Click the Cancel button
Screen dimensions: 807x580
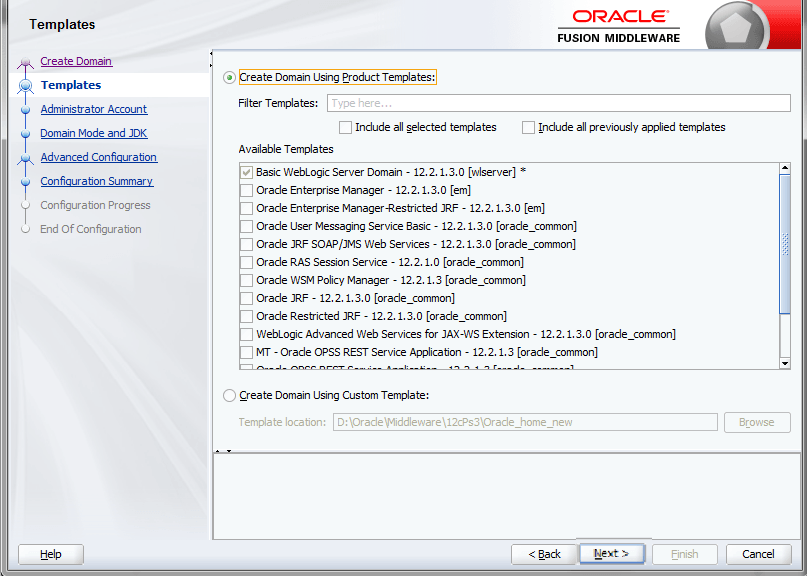pyautogui.click(x=758, y=554)
